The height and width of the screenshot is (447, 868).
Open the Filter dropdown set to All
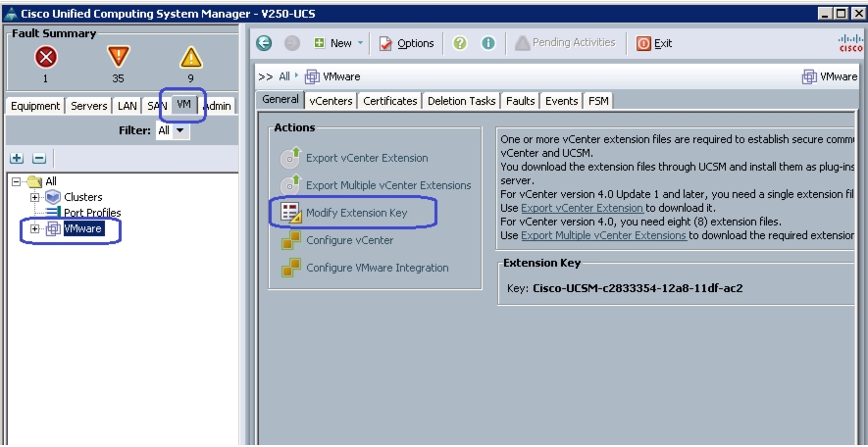pyautogui.click(x=173, y=131)
